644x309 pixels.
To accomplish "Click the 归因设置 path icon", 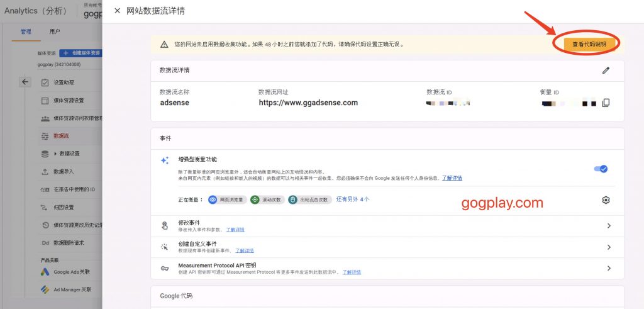I will pyautogui.click(x=45, y=208).
